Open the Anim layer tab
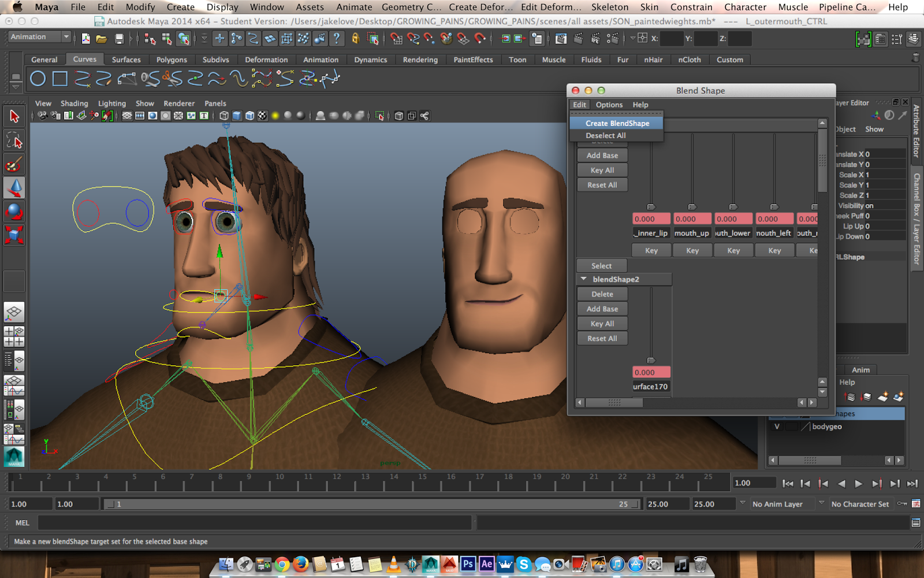The height and width of the screenshot is (578, 924). tap(860, 370)
